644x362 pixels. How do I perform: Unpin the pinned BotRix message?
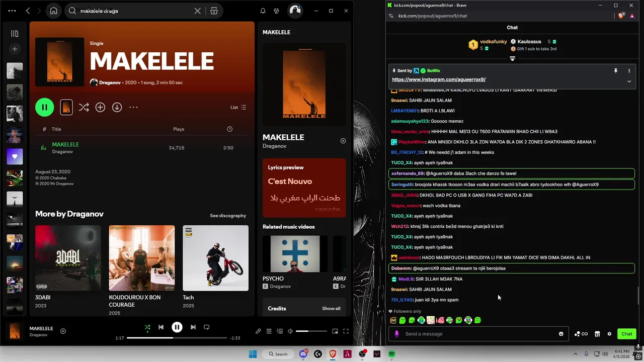point(615,71)
